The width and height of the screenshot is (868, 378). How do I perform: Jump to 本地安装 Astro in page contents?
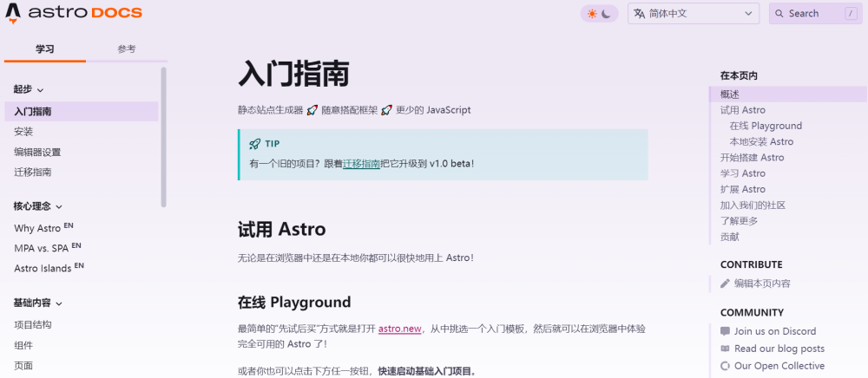coord(761,142)
